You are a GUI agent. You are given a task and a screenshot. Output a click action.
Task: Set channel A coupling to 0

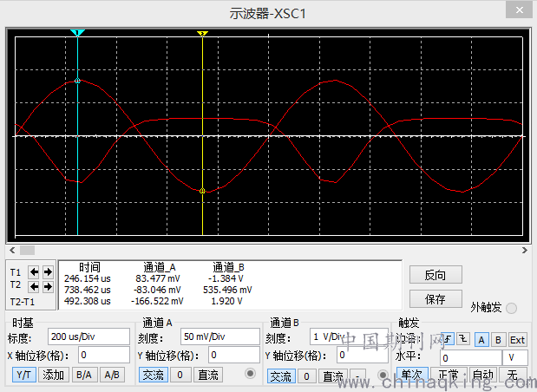click(180, 375)
